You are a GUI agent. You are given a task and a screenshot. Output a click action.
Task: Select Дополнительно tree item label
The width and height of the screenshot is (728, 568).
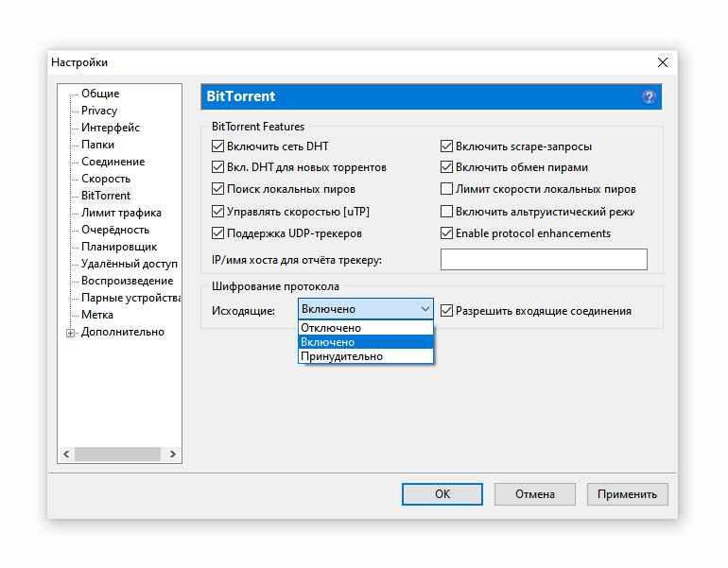tap(123, 332)
